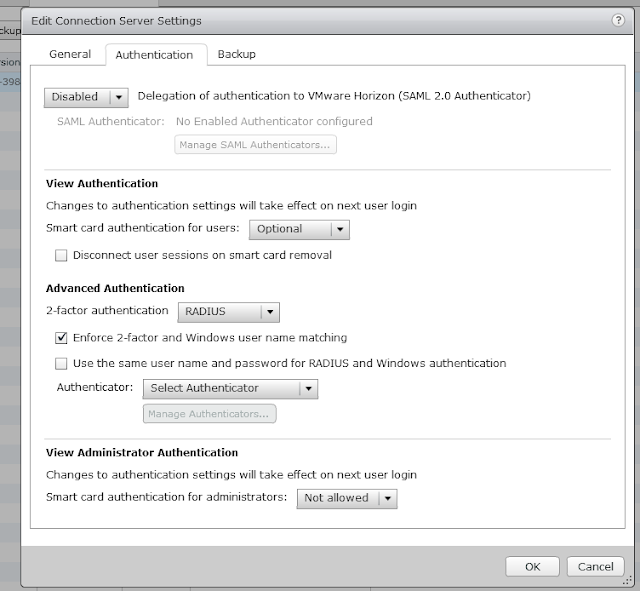This screenshot has width=640, height=591.
Task: Expand smart card authentication for administrators dropdown
Action: pos(347,498)
